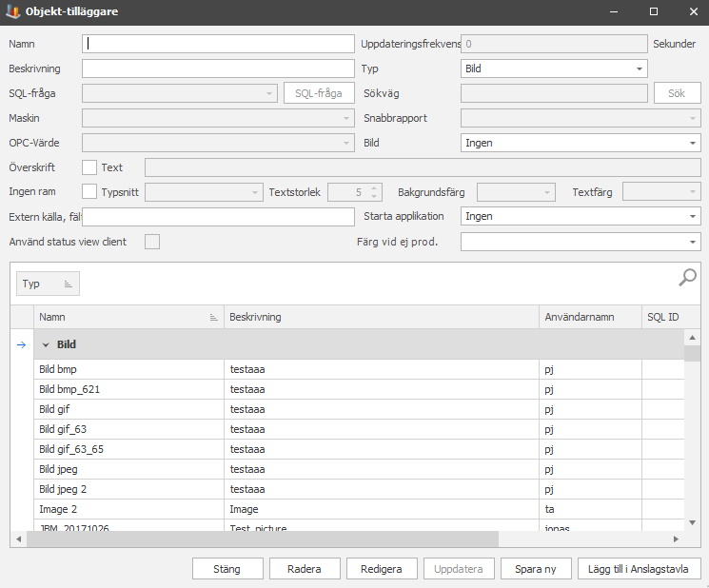
Task: Click the horizontal scrollbar thumb
Action: (263, 539)
